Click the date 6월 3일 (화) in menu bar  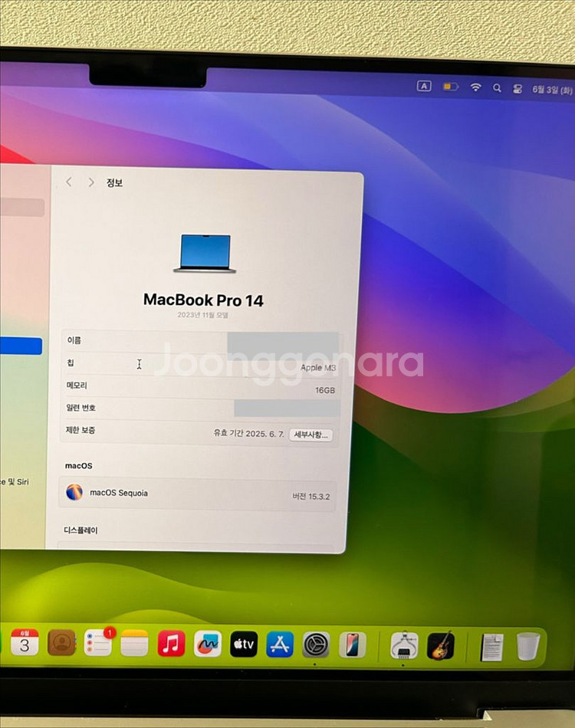coord(552,90)
